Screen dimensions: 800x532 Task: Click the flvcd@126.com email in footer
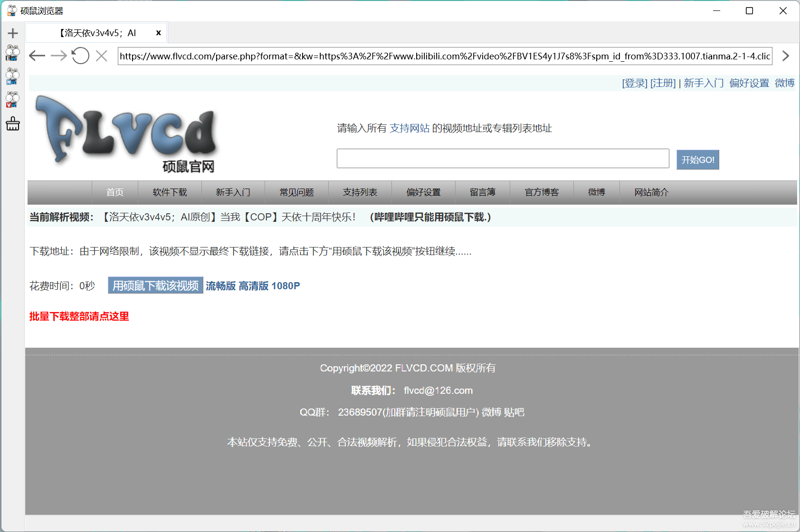[438, 390]
